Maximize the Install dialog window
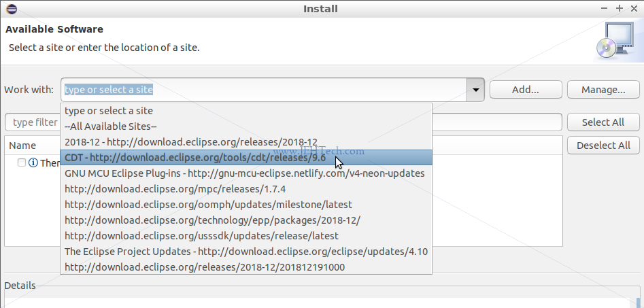This screenshot has width=644, height=308. [620, 9]
